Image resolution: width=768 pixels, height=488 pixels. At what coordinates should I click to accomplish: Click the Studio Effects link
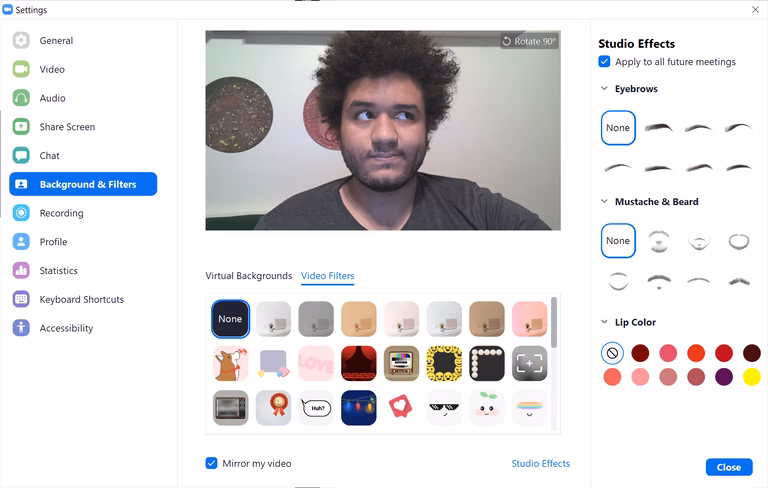point(541,464)
